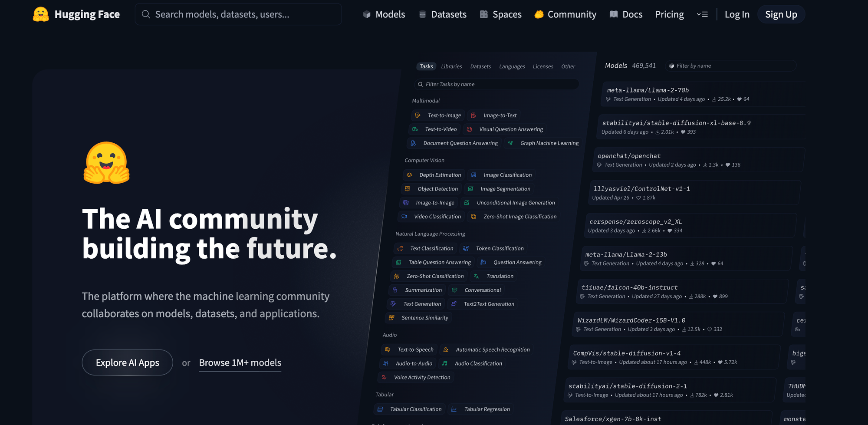Click the Image Segmentation icon
The width and height of the screenshot is (868, 425).
tap(470, 189)
